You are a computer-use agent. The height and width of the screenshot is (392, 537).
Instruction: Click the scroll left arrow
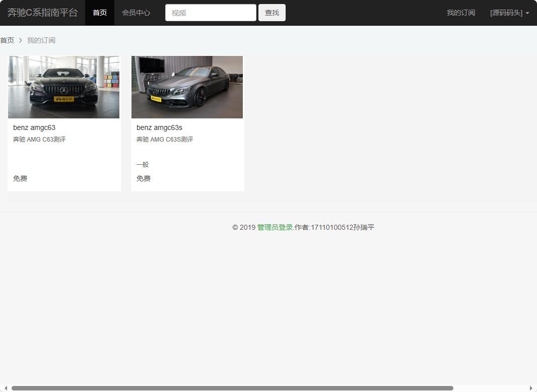pos(6,388)
